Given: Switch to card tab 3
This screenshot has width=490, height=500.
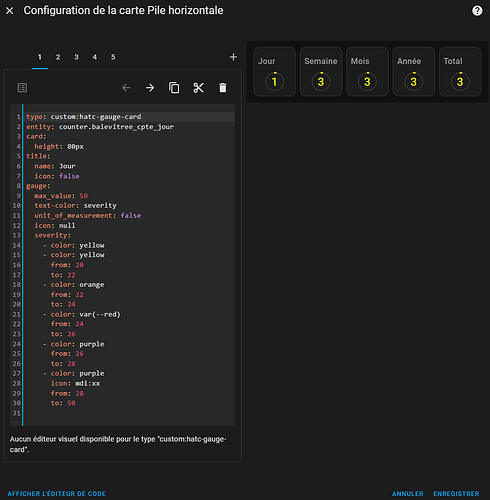Looking at the screenshot, I should pyautogui.click(x=76, y=57).
